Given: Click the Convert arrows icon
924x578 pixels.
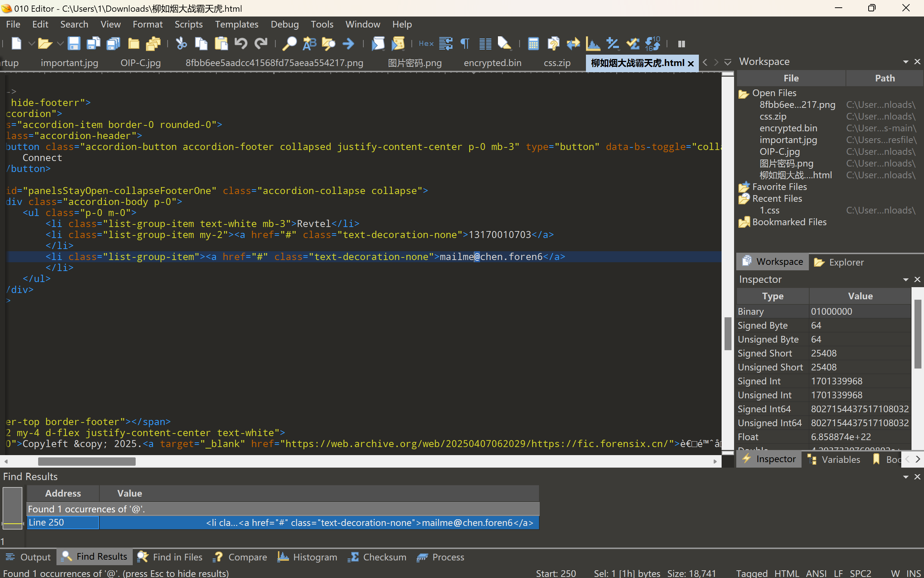Looking at the screenshot, I should (573, 44).
